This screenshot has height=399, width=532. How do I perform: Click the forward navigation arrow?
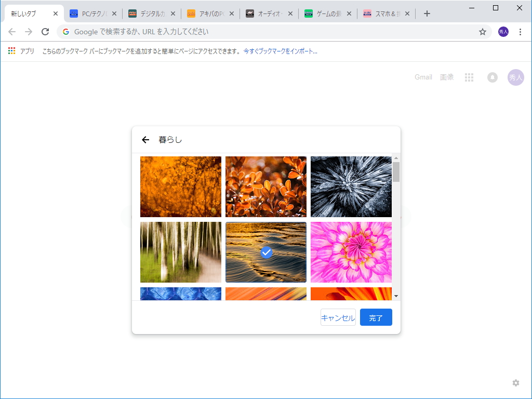tap(28, 32)
